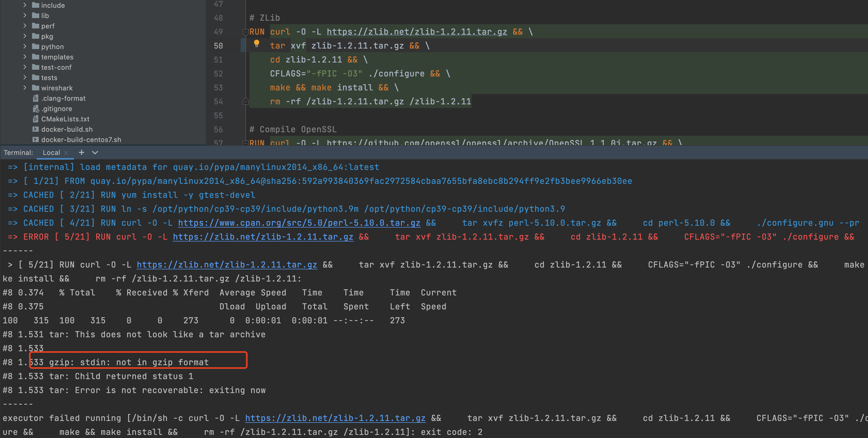Click the fold marker on line 49
The image size is (868, 438).
tap(246, 32)
